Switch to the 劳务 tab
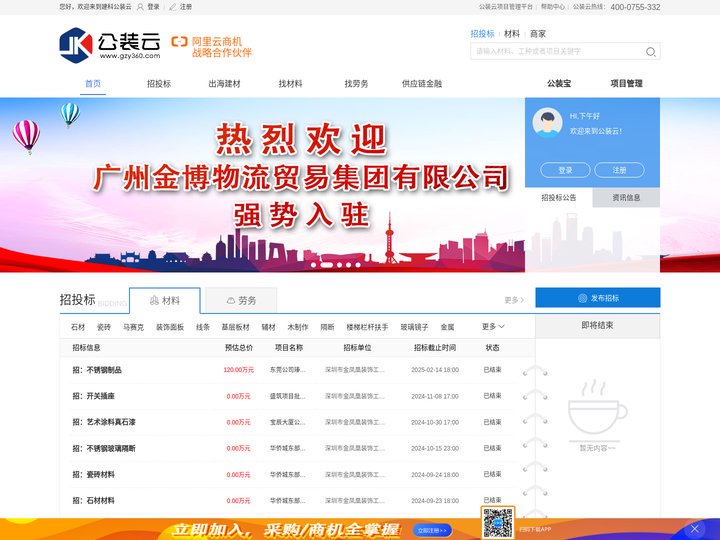Image resolution: width=720 pixels, height=540 pixels. tap(241, 300)
